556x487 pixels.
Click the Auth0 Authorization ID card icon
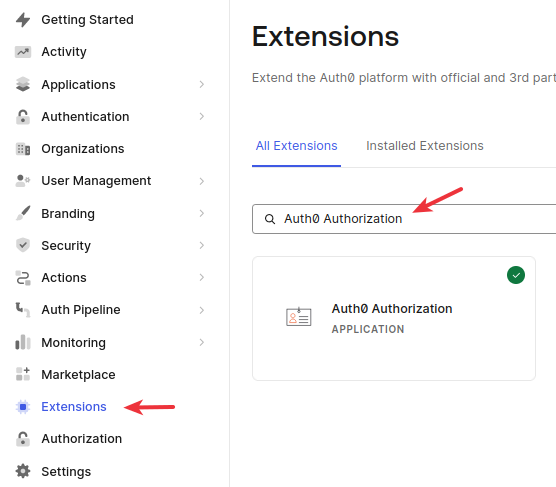[299, 317]
